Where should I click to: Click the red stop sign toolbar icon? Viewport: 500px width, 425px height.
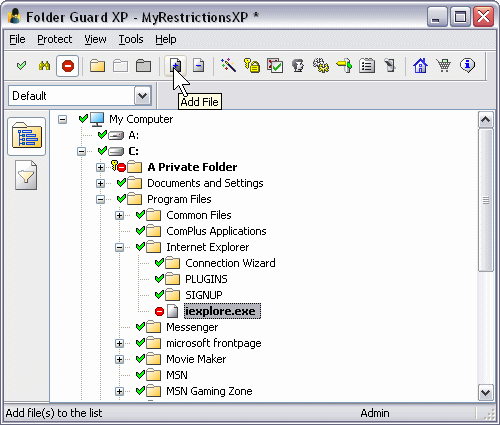[68, 66]
